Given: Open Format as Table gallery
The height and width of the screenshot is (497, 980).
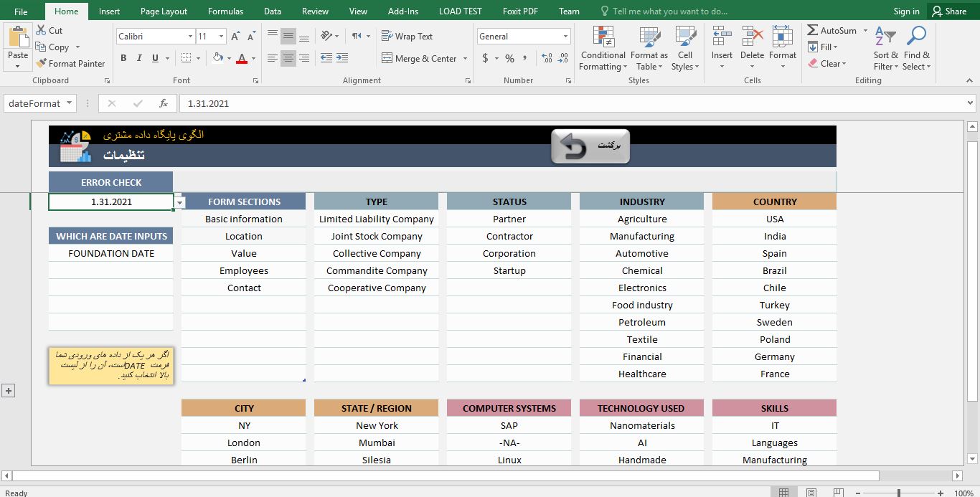Looking at the screenshot, I should pyautogui.click(x=649, y=49).
